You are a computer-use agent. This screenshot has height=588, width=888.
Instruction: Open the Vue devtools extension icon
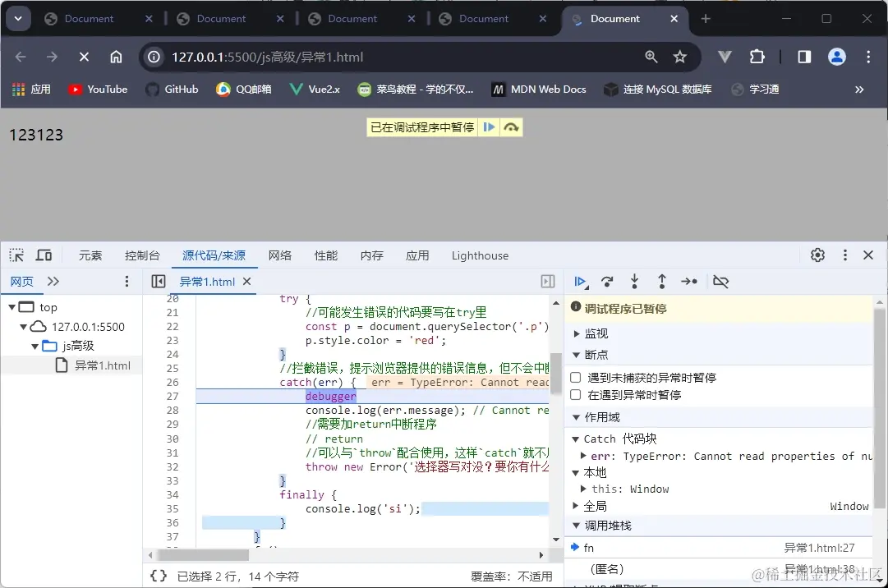(725, 57)
